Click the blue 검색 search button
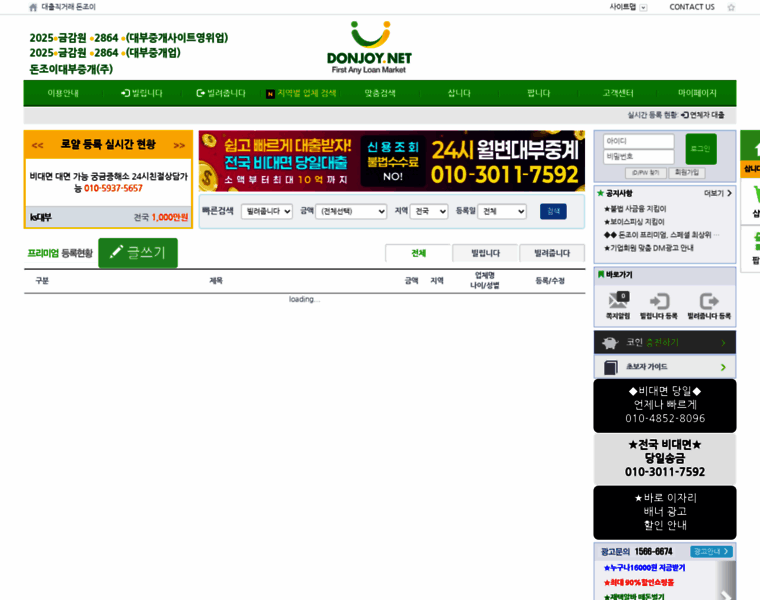The width and height of the screenshot is (760, 600). tap(553, 211)
